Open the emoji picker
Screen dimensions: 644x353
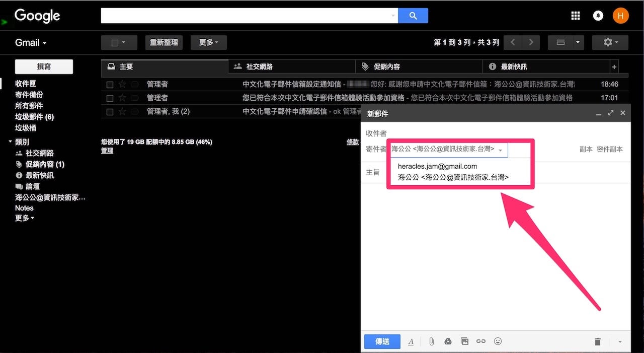coord(497,341)
